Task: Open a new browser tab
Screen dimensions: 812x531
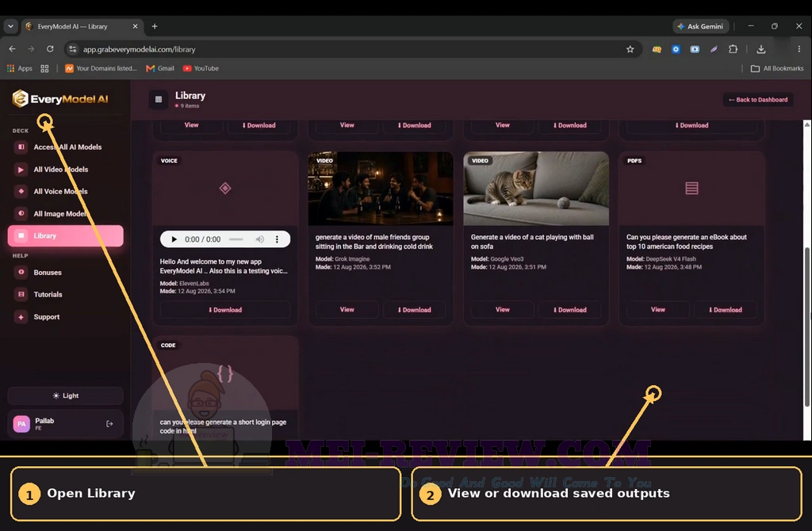Action: [155, 26]
